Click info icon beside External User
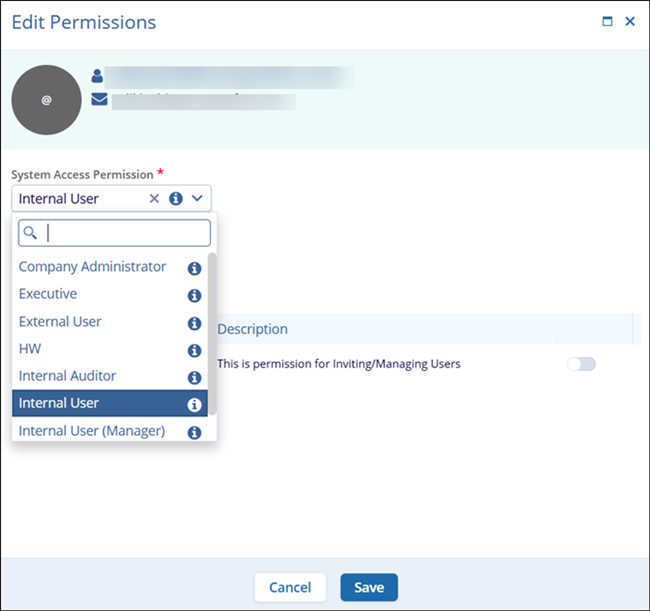650x611 pixels. (x=194, y=323)
